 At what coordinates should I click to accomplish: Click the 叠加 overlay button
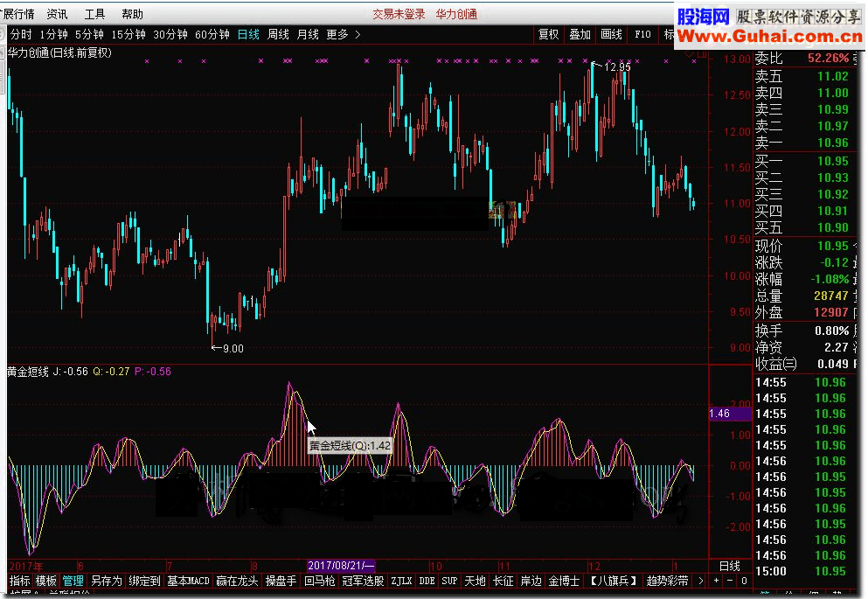pos(580,34)
